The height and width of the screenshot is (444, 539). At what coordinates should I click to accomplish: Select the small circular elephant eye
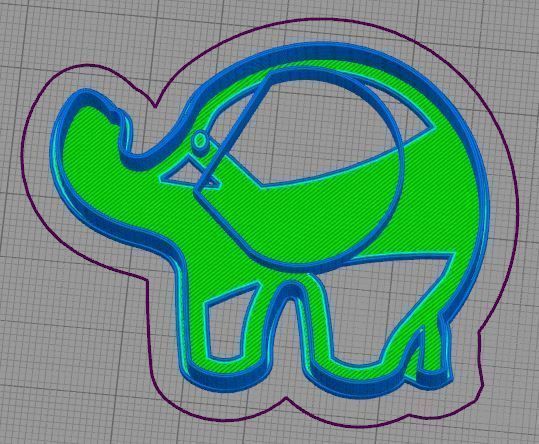pos(200,143)
